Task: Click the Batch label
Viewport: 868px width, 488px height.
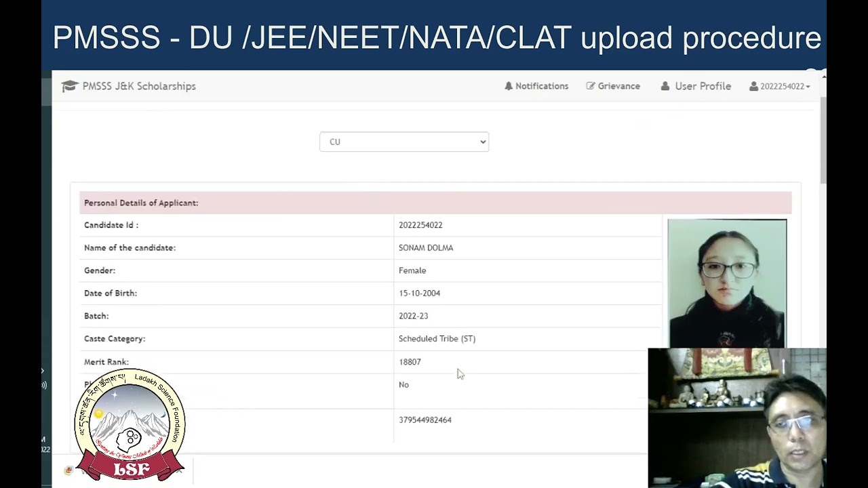Action: [x=96, y=316]
